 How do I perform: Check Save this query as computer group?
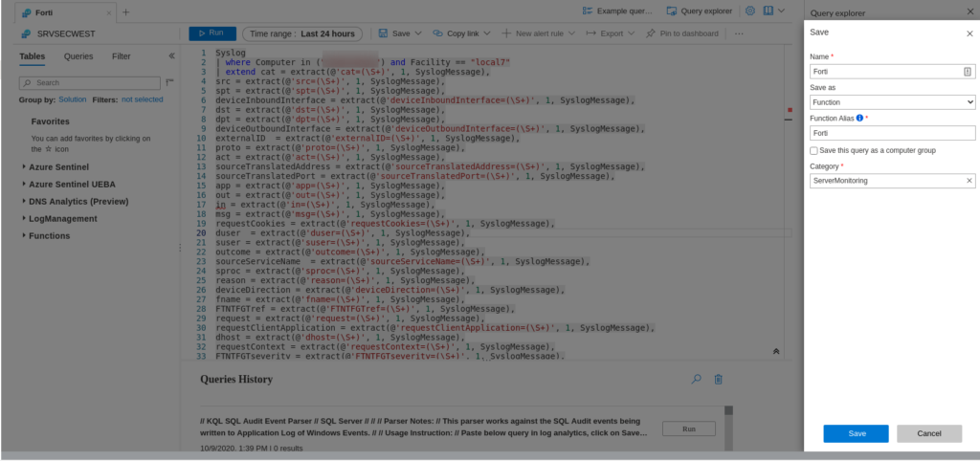pos(813,150)
